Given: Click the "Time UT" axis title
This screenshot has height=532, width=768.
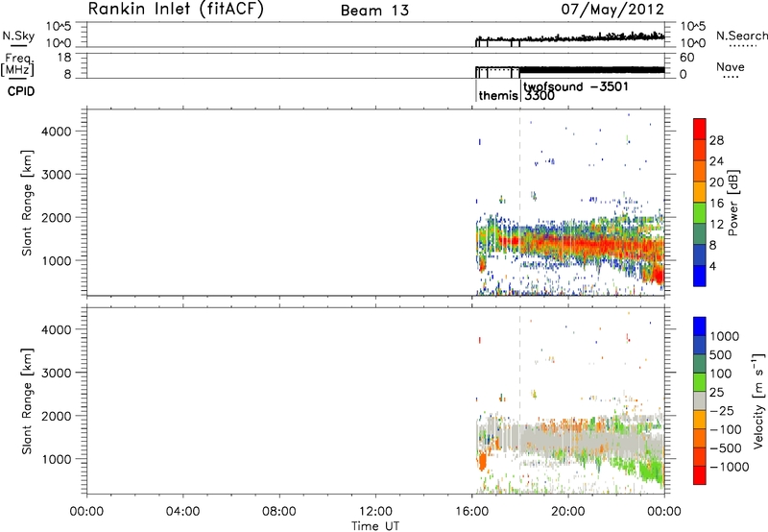Looking at the screenshot, I should [375, 526].
